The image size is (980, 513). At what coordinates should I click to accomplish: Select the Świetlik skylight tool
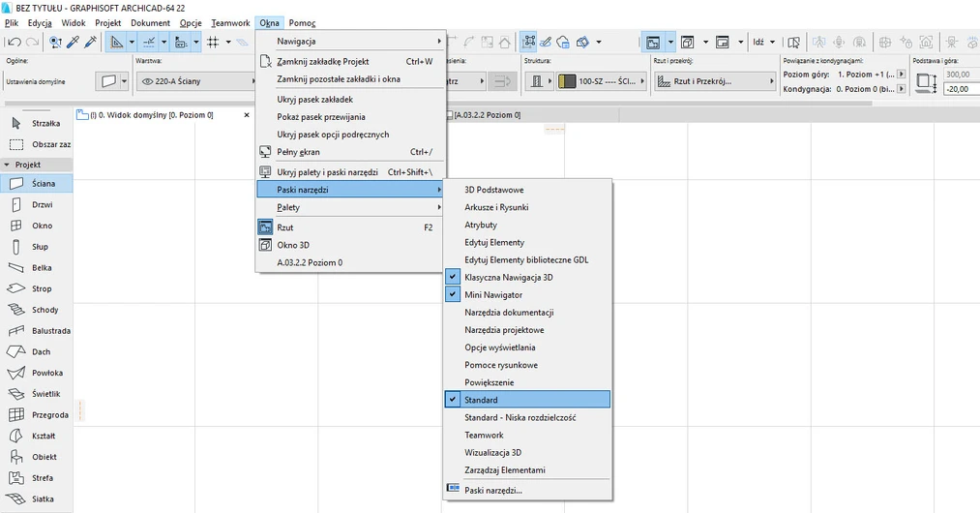[x=36, y=394]
